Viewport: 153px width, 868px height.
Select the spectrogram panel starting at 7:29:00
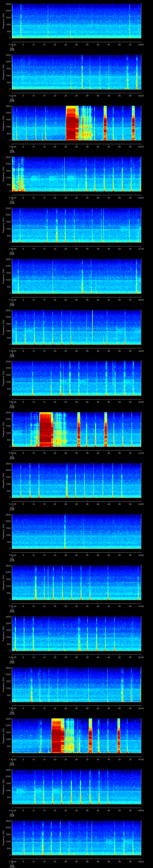(76, 378)
